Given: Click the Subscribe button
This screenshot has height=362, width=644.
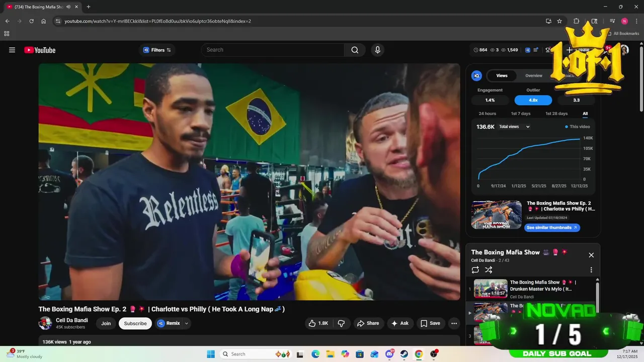Looking at the screenshot, I should 135,323.
